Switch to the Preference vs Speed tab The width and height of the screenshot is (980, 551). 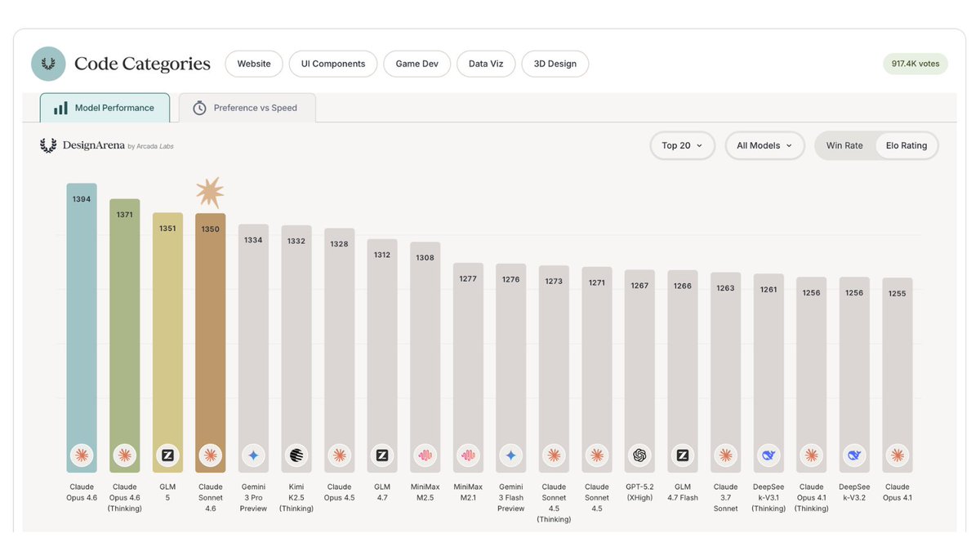247,107
